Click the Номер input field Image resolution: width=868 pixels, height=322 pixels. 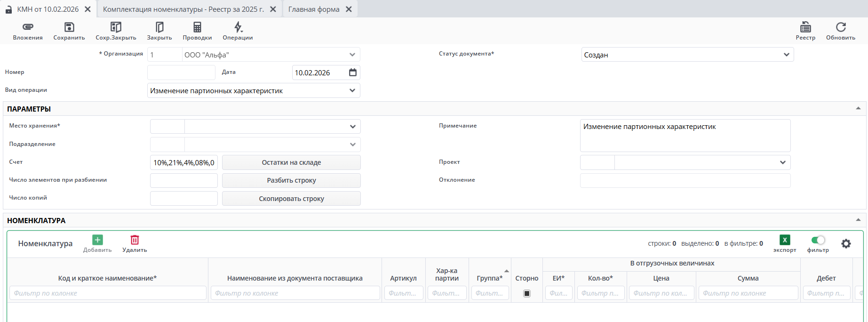click(181, 72)
